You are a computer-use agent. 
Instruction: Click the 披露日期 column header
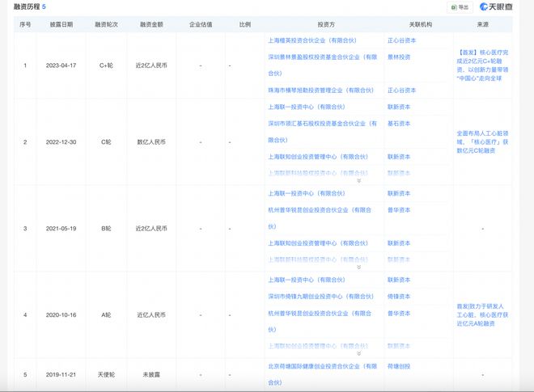61,24
